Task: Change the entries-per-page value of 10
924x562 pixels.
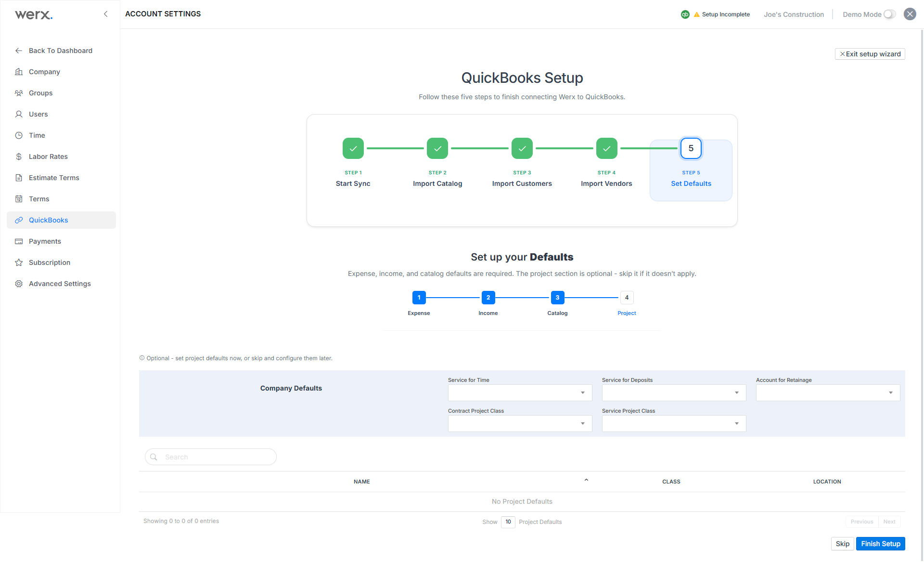Action: 508,522
